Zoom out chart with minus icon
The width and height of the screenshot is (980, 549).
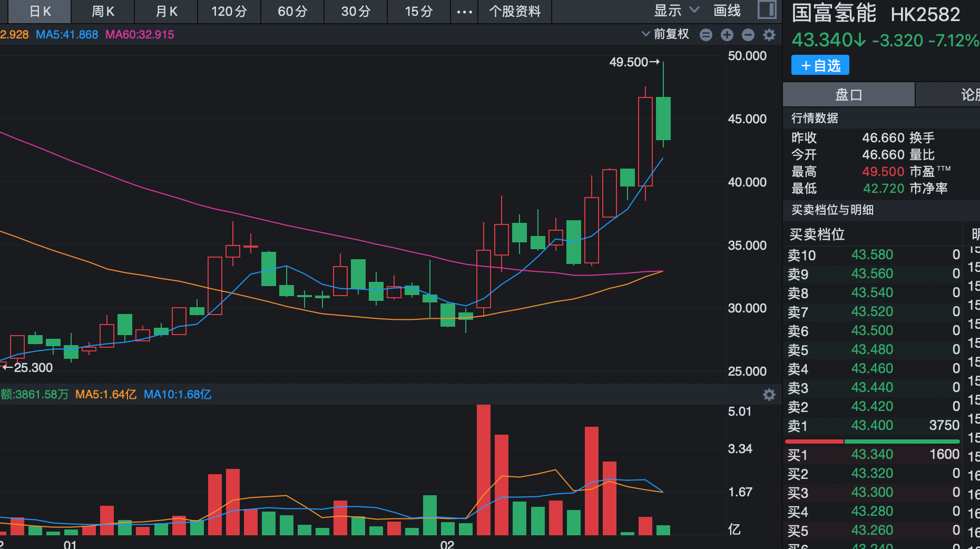748,35
